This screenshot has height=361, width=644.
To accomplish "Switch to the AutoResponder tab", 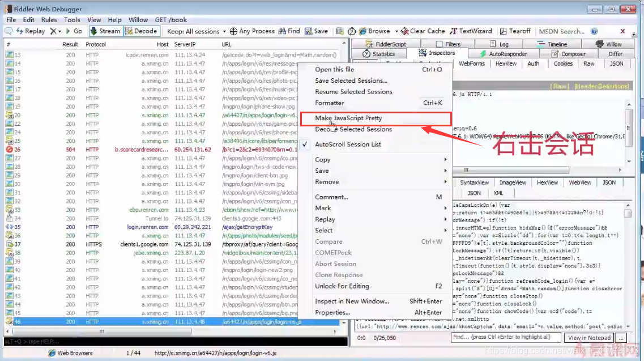I will 503,54.
